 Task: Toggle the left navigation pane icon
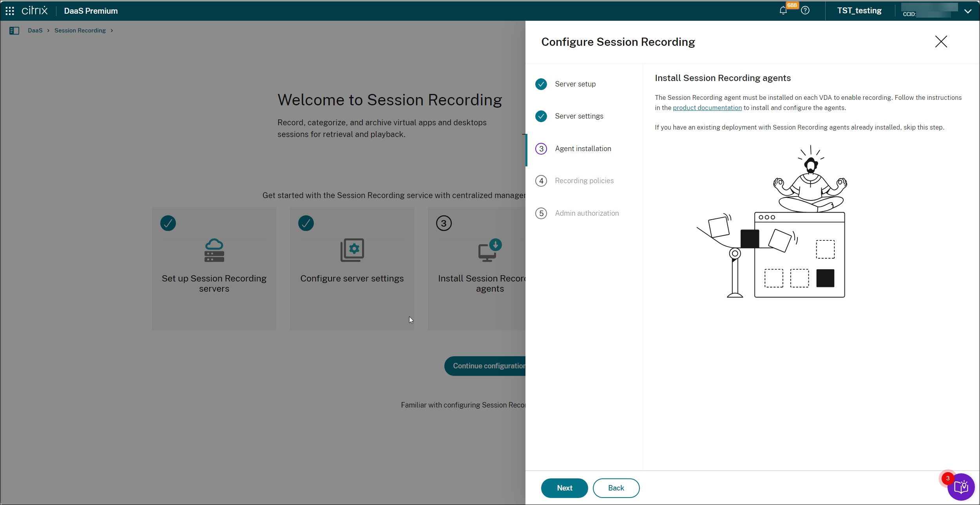click(x=14, y=31)
